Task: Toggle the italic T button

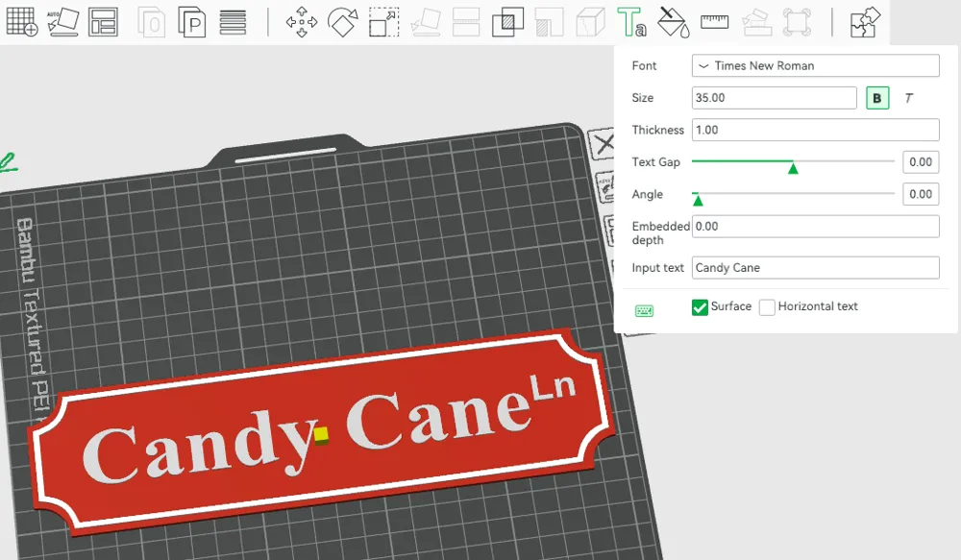Action: [909, 98]
